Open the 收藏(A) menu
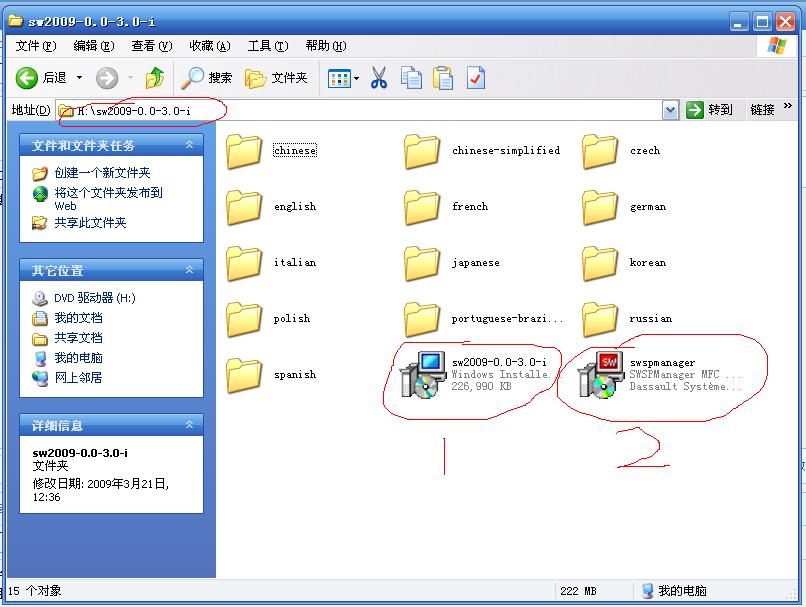 pyautogui.click(x=210, y=46)
